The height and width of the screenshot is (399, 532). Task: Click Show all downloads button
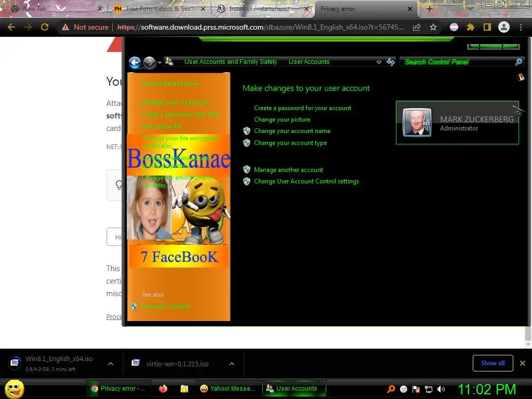tap(493, 363)
